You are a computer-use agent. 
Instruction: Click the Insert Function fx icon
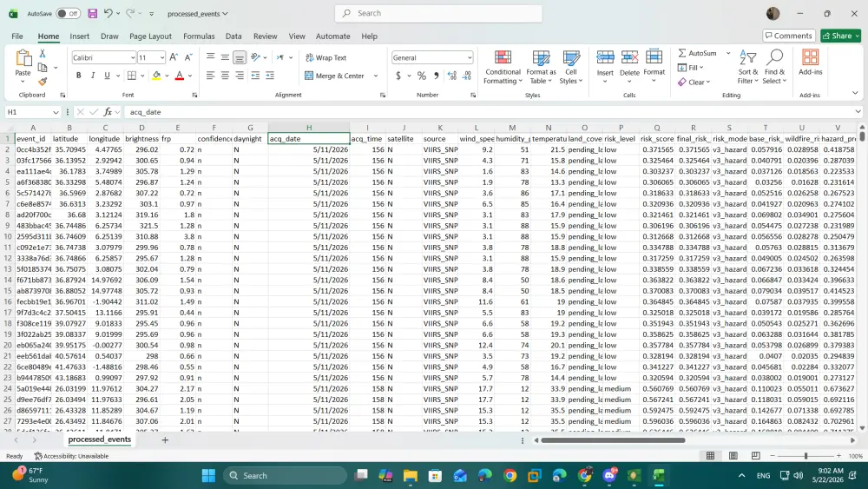(x=108, y=112)
